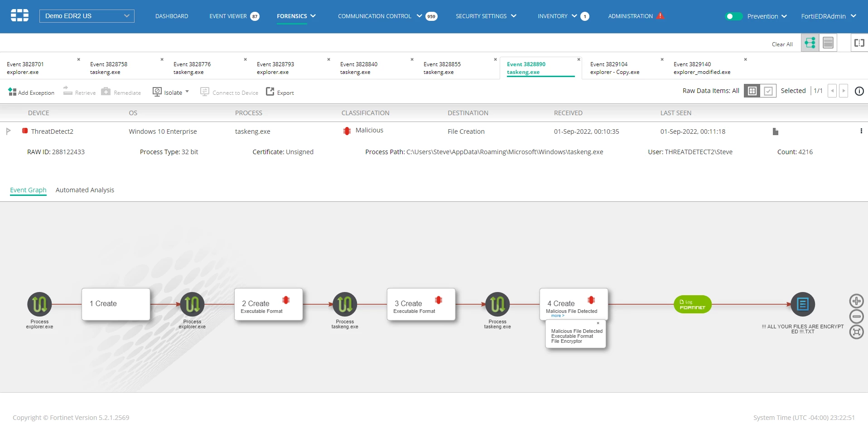Open the Administration menu
The image size is (868, 424).
coord(630,16)
